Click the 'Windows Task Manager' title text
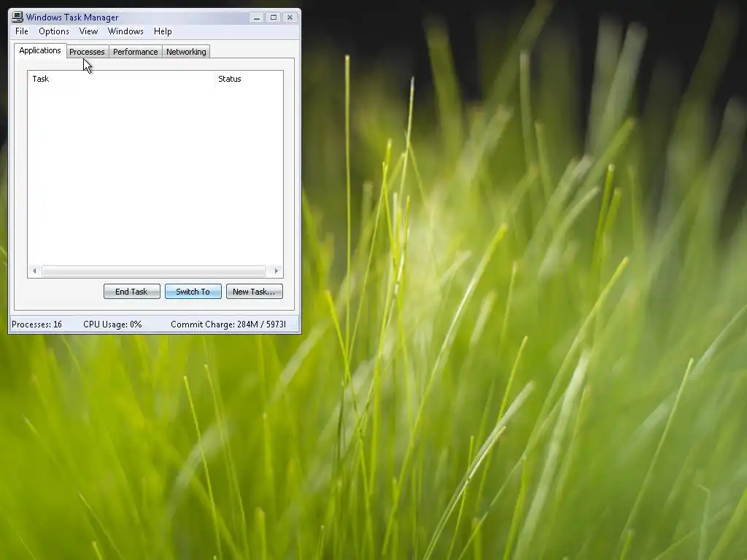 click(x=72, y=17)
